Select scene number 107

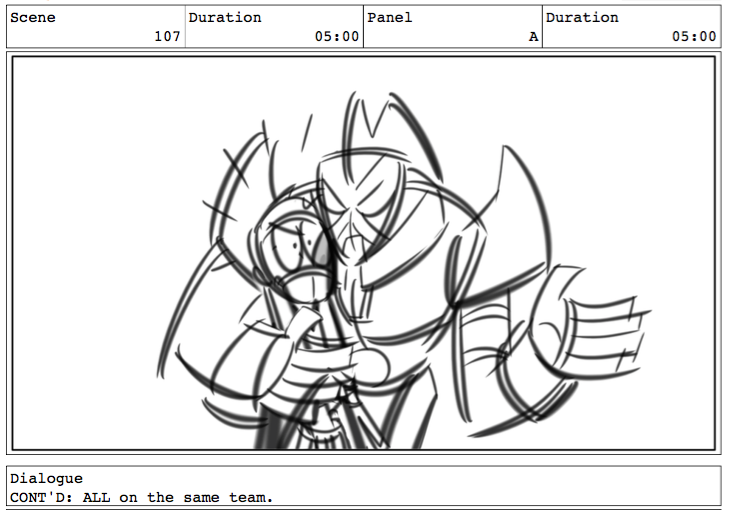coord(167,36)
